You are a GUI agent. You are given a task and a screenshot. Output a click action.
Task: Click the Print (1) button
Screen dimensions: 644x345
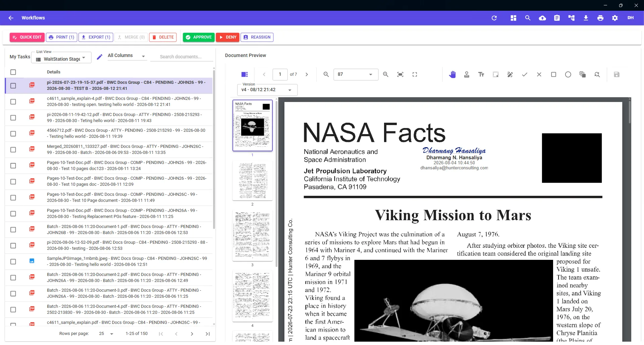click(61, 37)
